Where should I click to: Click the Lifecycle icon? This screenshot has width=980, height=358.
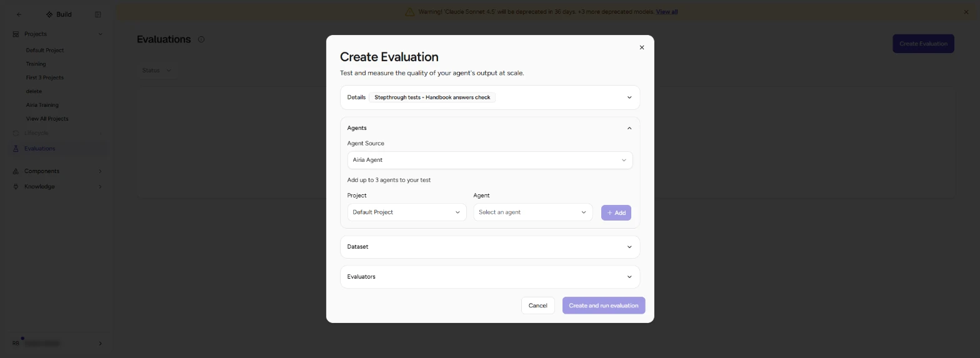(x=16, y=133)
